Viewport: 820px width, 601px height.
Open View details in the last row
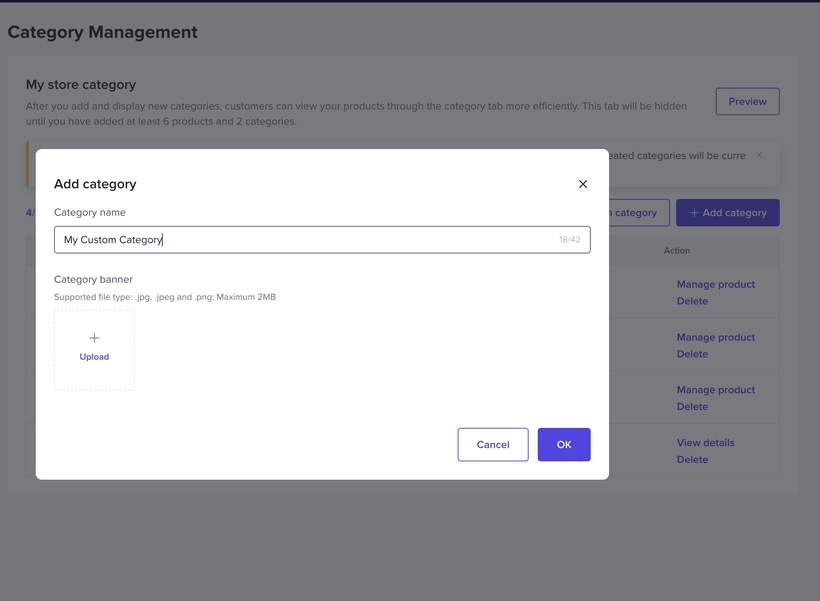(705, 443)
